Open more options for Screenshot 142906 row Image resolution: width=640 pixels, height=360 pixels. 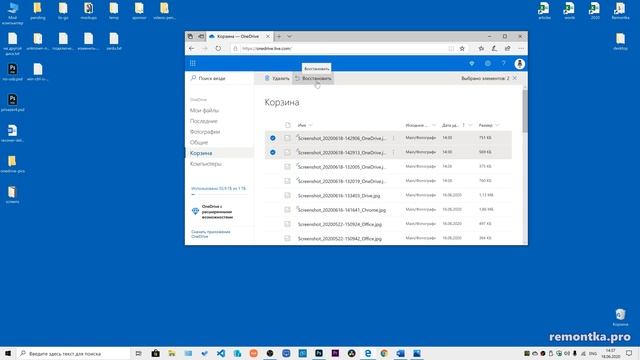(393, 138)
